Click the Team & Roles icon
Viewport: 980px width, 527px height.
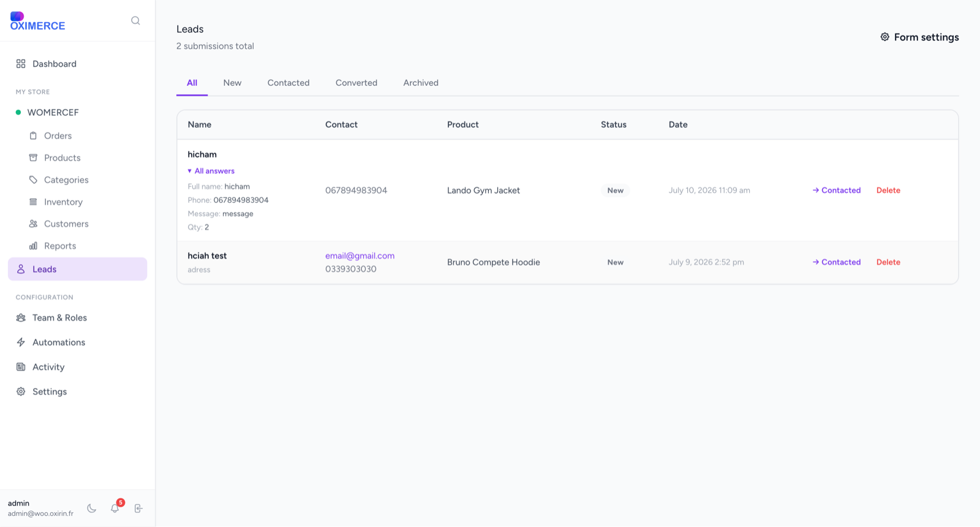click(21, 317)
